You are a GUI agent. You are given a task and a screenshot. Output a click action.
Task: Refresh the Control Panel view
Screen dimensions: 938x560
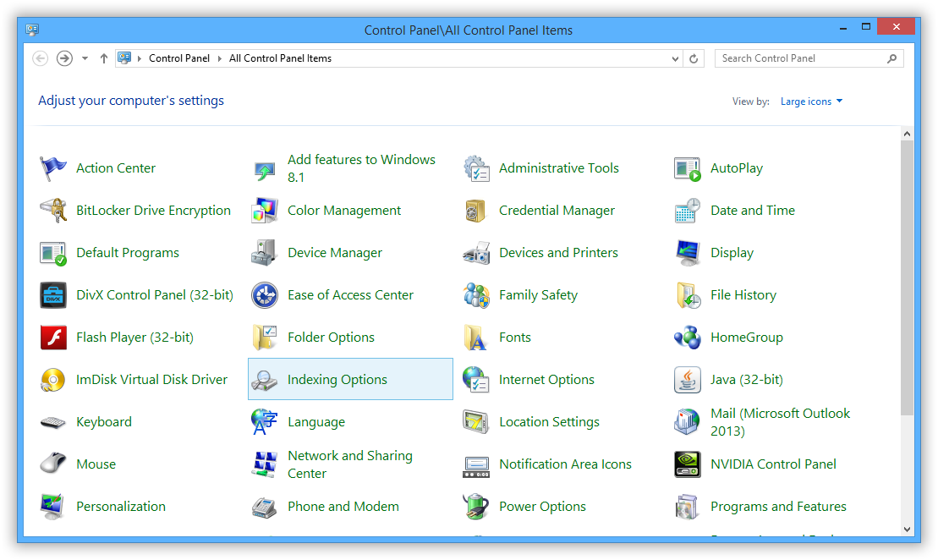tap(694, 58)
